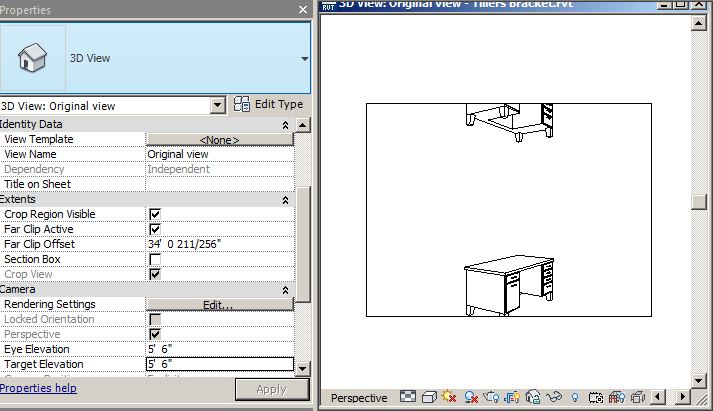Viewport: 713px width, 411px height.
Task: Open Temporary View Properties icon
Action: point(596,398)
